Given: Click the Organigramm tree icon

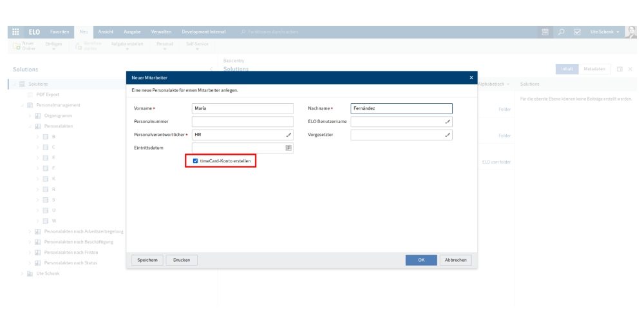Looking at the screenshot, I should point(38,116).
